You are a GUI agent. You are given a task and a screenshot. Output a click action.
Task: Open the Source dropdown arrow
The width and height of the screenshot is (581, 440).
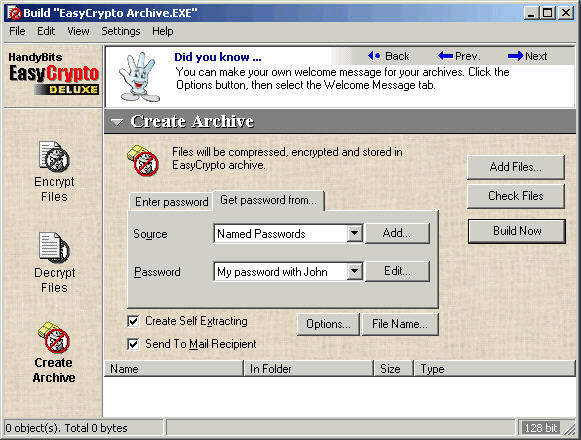pyautogui.click(x=355, y=234)
